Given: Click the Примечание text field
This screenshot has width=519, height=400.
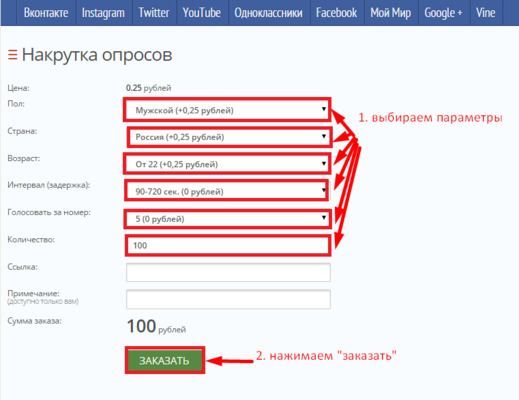Looking at the screenshot, I should (228, 299).
